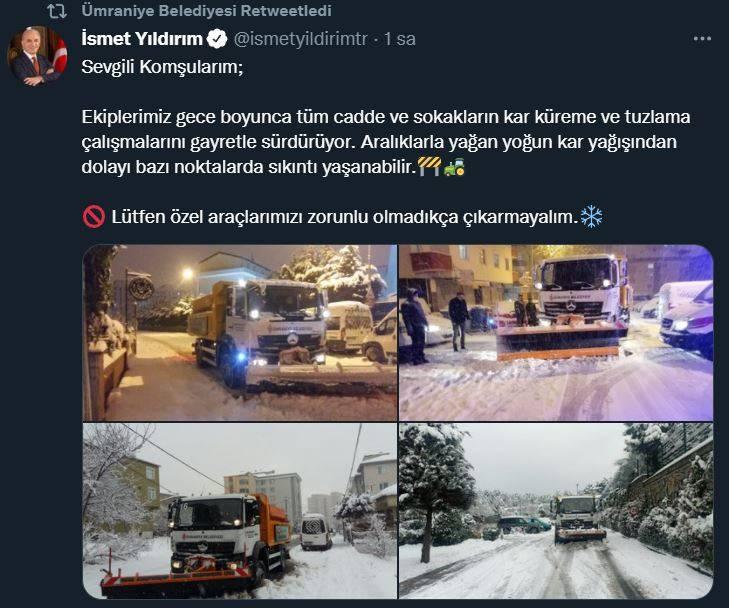The image size is (729, 608).
Task: Open the @ismetyildirimtr handle
Action: (x=301, y=39)
